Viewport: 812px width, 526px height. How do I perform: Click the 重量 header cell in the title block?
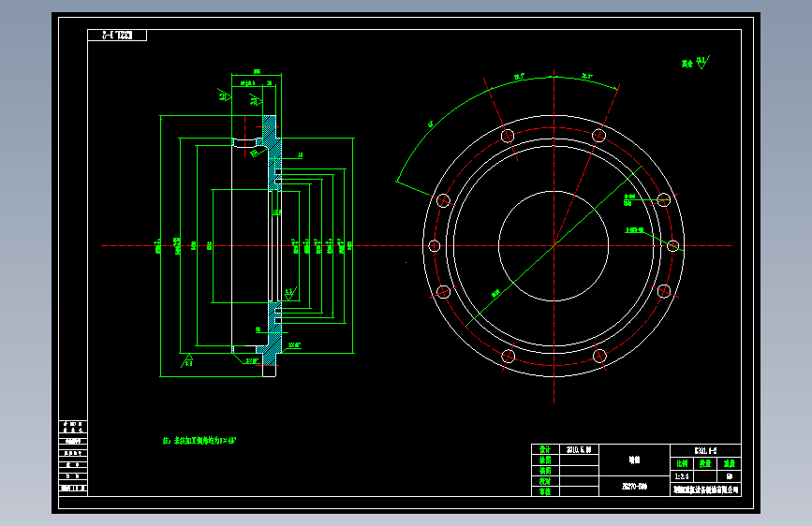pos(730,463)
